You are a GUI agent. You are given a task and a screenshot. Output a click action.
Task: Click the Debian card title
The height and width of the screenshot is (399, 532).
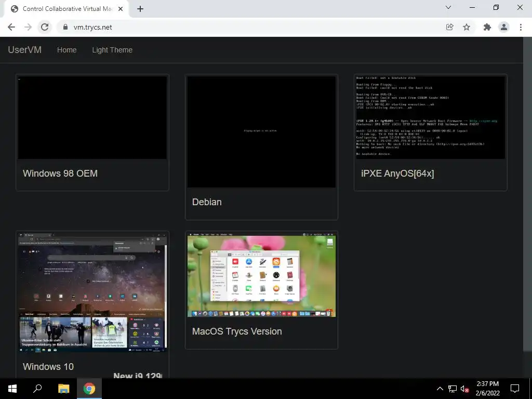207,202
